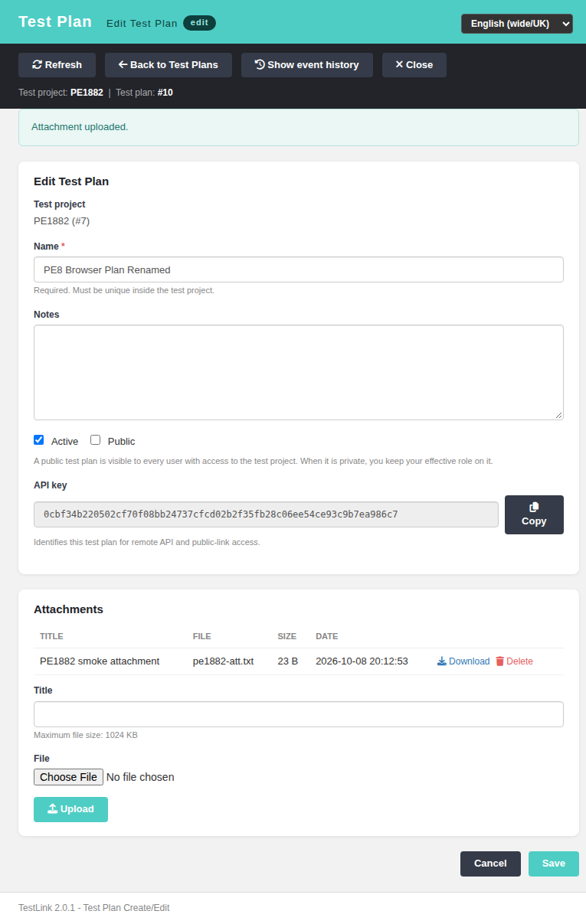Grab the Notes textarea resize handle

pyautogui.click(x=559, y=416)
